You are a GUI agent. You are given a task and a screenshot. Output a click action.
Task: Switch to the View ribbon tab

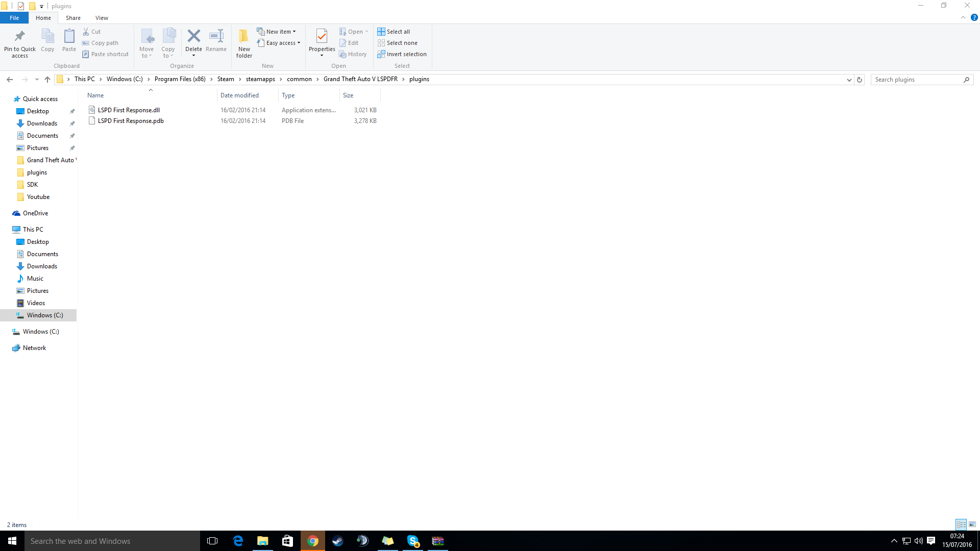coord(102,18)
